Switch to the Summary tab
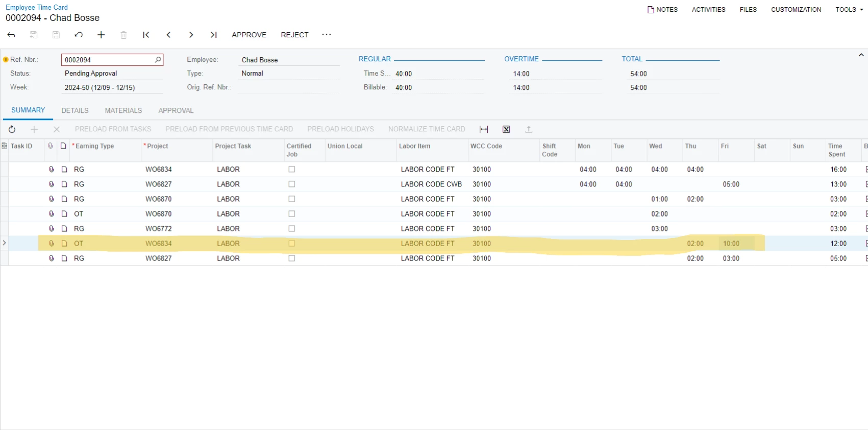Image resolution: width=868 pixels, height=430 pixels. pos(28,110)
